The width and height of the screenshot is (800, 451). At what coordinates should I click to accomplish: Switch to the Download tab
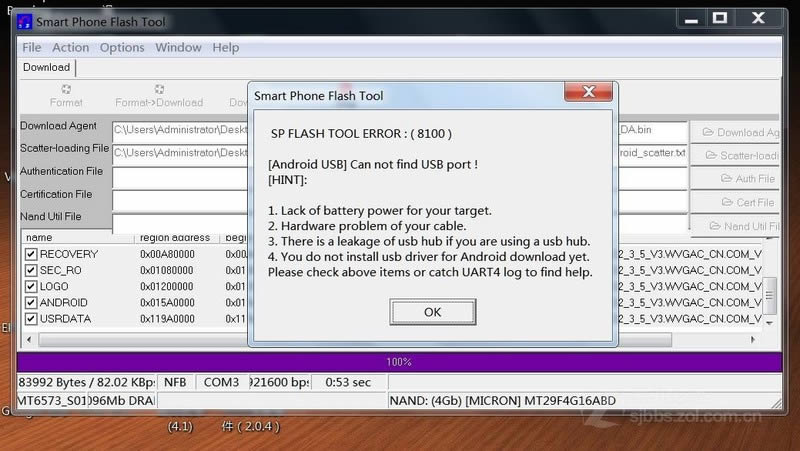[x=46, y=68]
